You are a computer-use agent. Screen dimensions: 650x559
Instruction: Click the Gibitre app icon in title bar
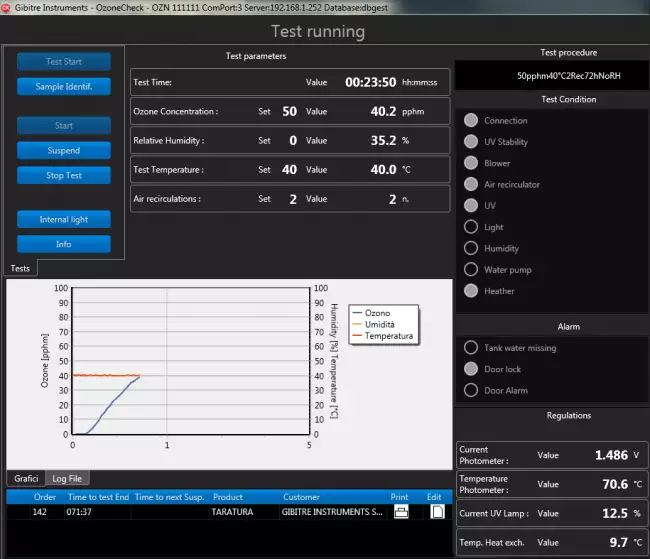[8, 8]
